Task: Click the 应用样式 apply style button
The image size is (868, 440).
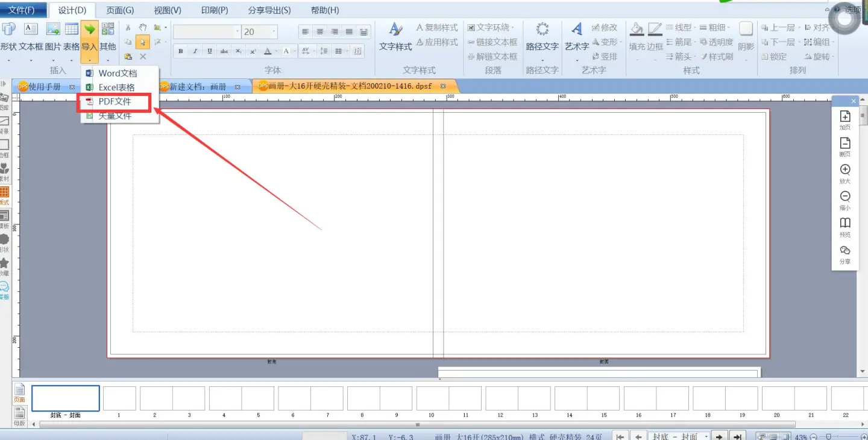Action: coord(437,42)
